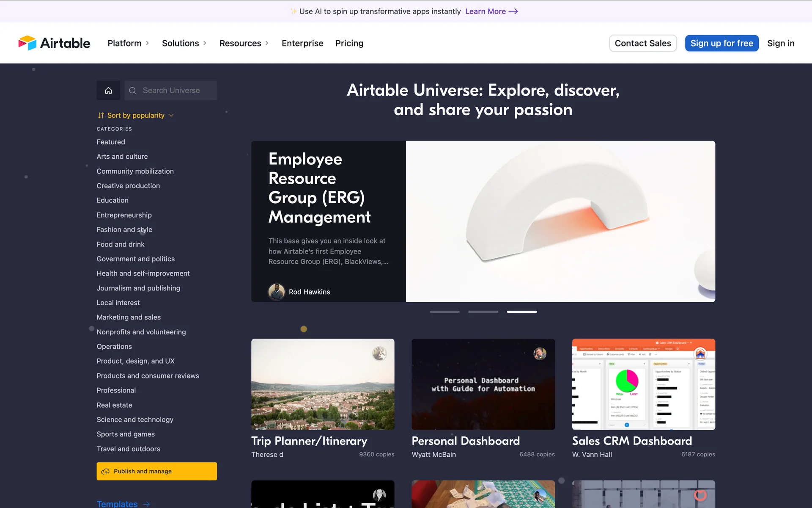This screenshot has width=812, height=508.
Task: Click Rod Hawkins' avatar in the featured card
Action: point(277,292)
